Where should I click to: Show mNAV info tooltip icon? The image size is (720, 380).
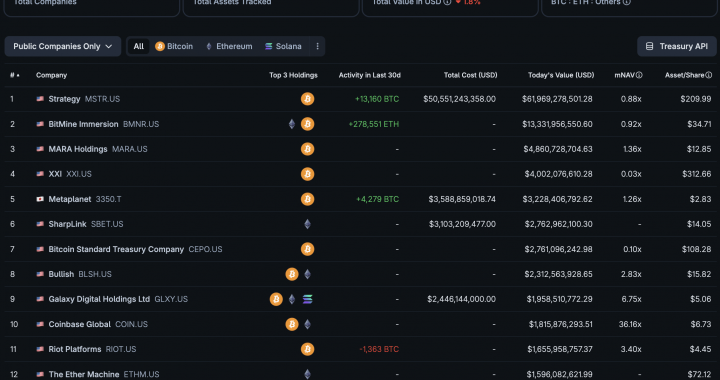point(639,75)
